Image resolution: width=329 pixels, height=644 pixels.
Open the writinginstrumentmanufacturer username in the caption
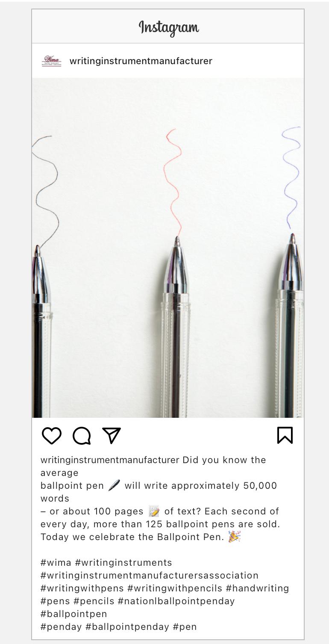click(110, 460)
